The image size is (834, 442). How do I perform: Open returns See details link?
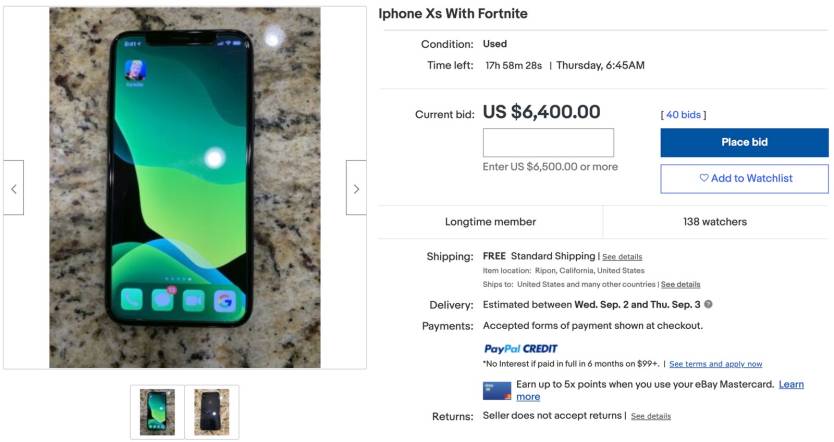[x=650, y=416]
